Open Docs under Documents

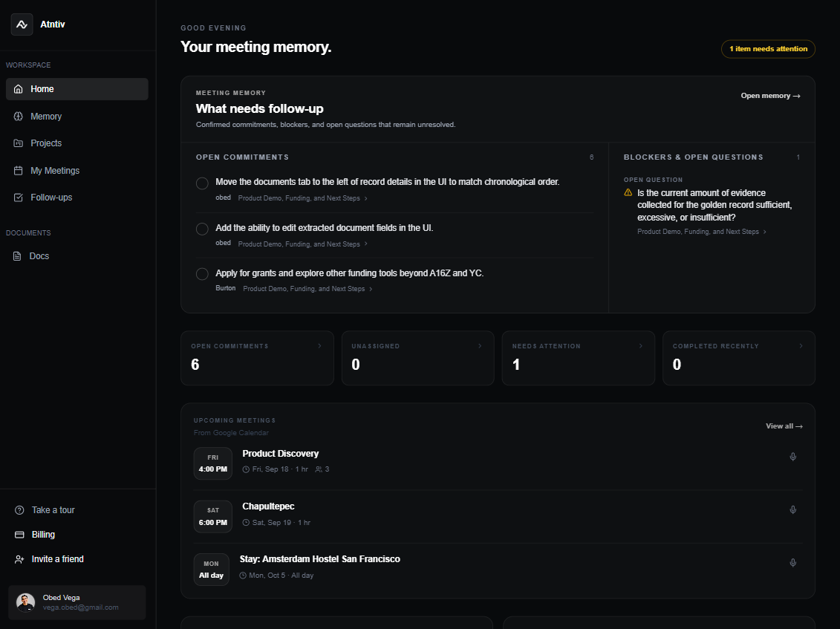tap(77, 256)
